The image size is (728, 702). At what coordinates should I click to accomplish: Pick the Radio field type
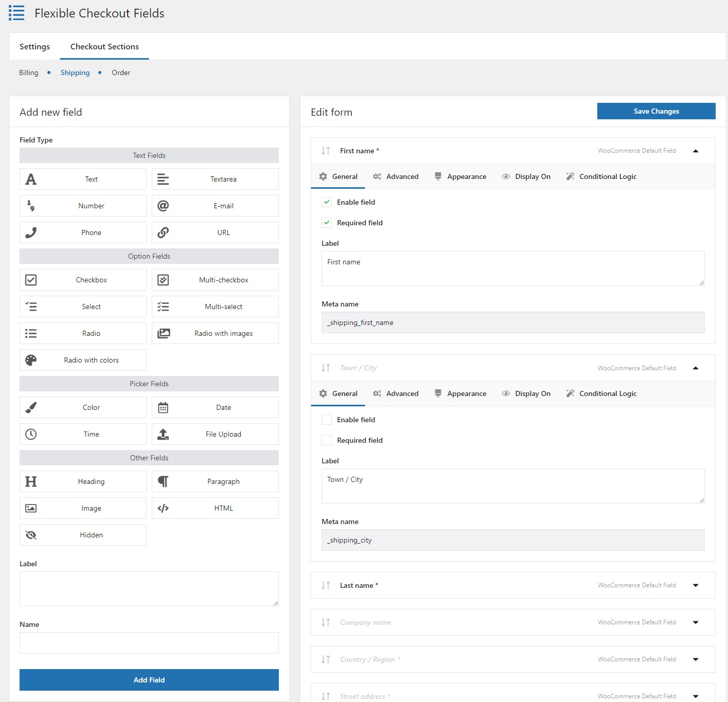83,333
